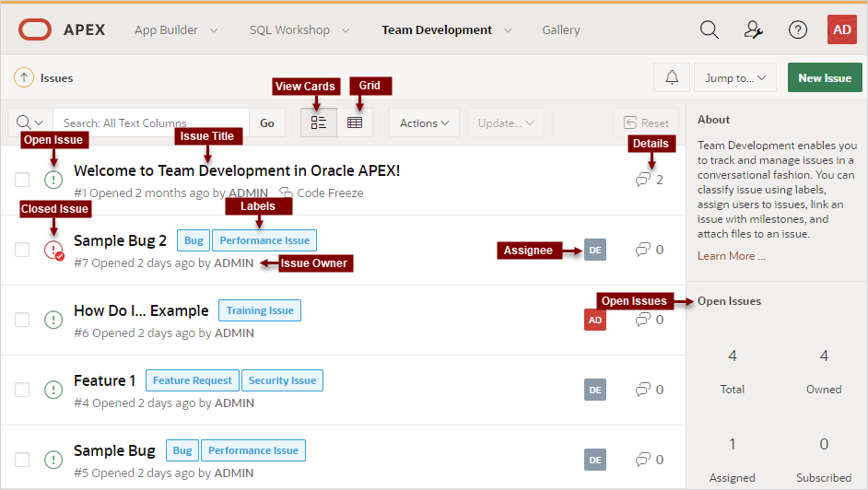The height and width of the screenshot is (490, 868).
Task: Click the Go search button
Action: [x=267, y=122]
